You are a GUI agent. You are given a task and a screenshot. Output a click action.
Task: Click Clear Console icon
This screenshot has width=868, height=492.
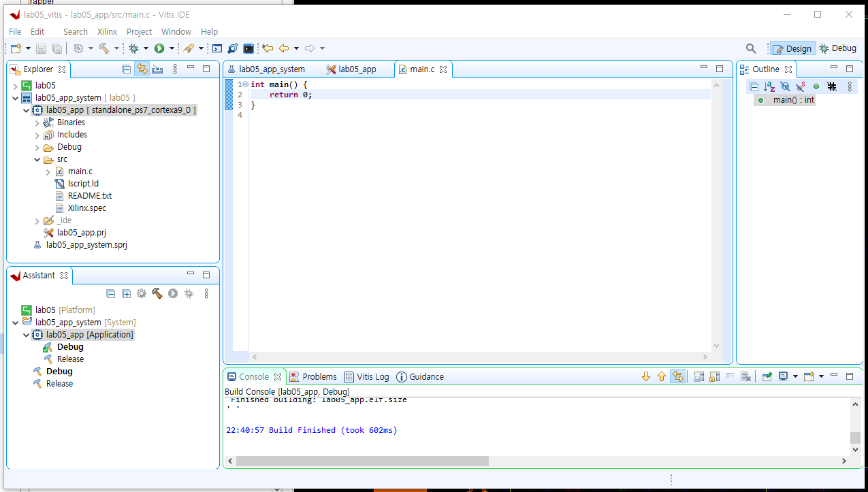coord(745,376)
